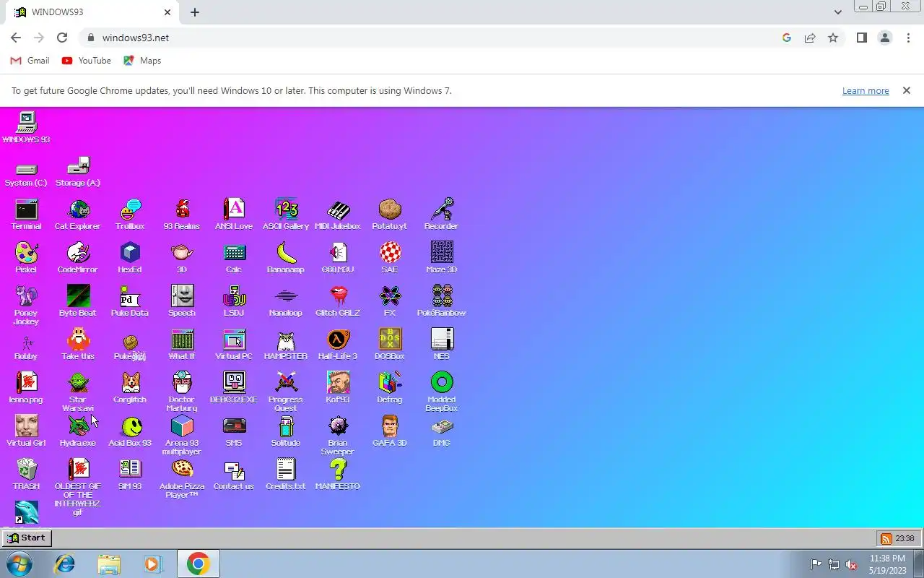Screen dimensions: 924x578
Task: Open Hydra.exe icon
Action: point(78,431)
